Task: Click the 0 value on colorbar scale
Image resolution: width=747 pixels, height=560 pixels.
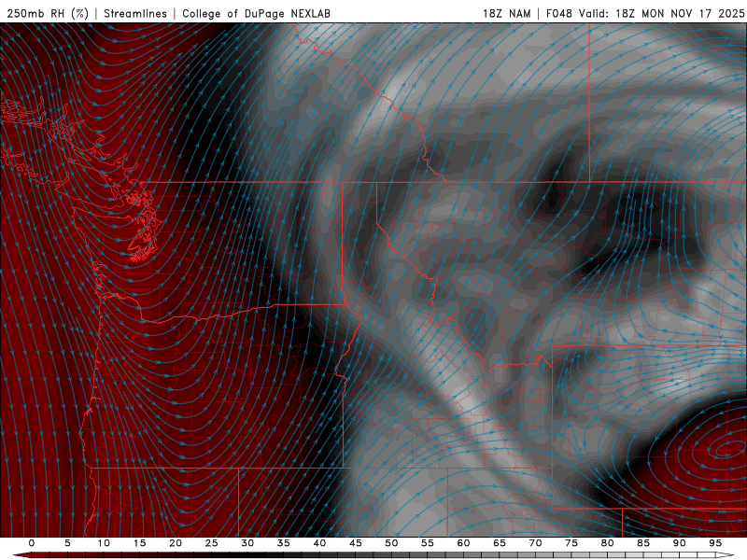Action: coord(32,543)
